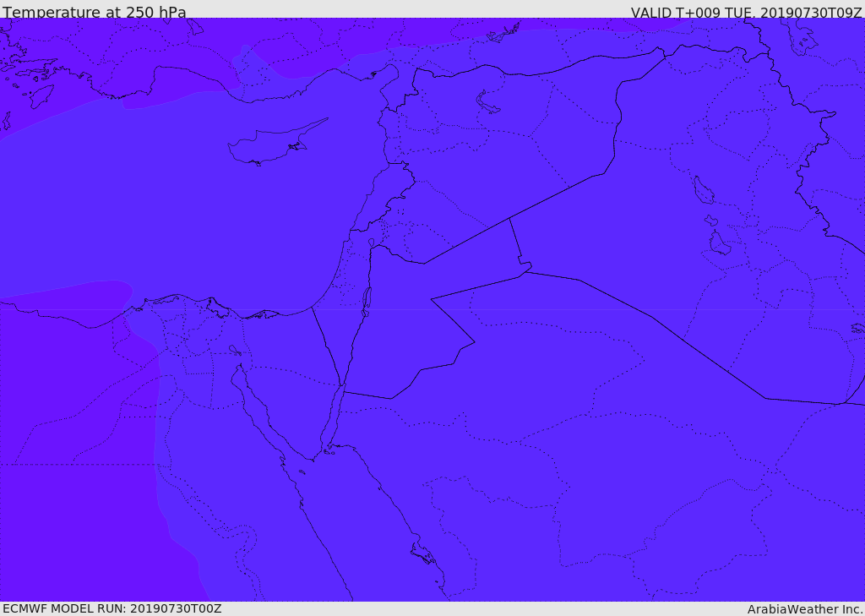Click the Dead Sea outline
Screen dimensions: 865x616
(367, 301)
